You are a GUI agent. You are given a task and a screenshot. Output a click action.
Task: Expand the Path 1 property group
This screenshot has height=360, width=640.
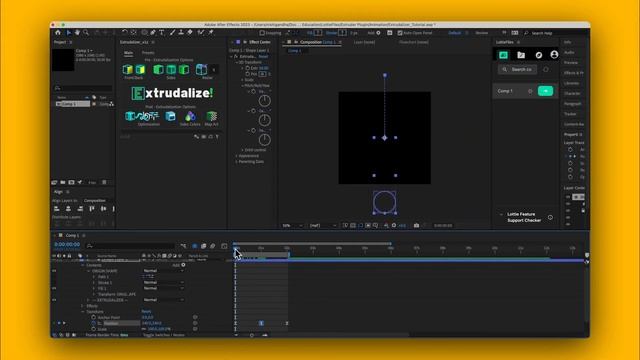tap(94, 277)
